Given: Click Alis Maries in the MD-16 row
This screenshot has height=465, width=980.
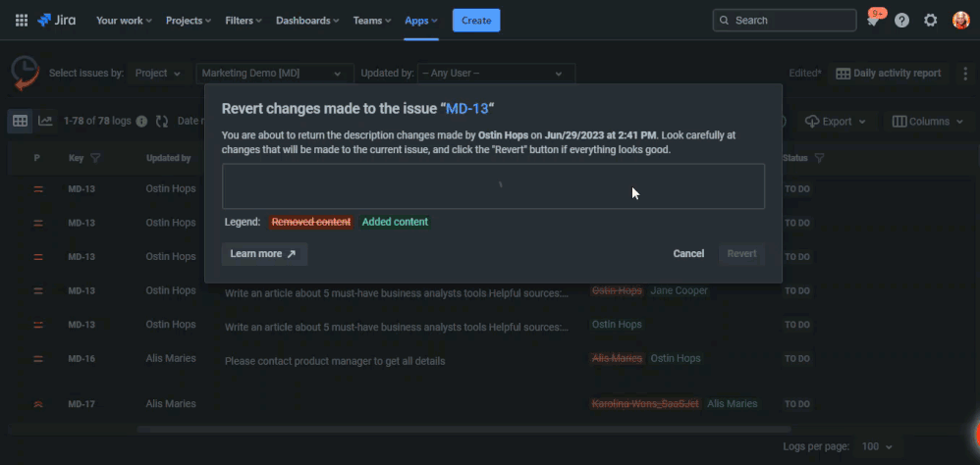Looking at the screenshot, I should point(171,358).
